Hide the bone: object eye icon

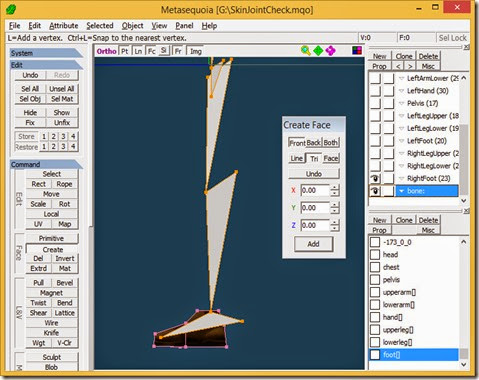pyautogui.click(x=375, y=191)
